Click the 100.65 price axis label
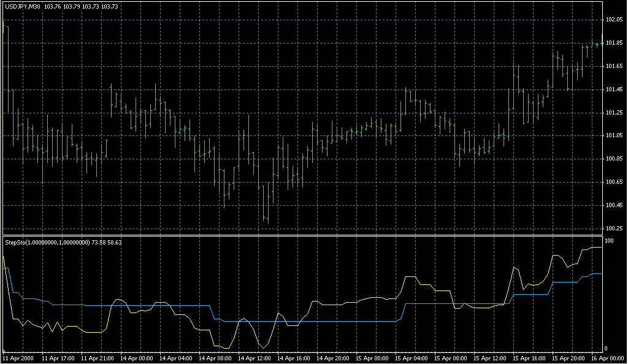The height and width of the screenshot is (364, 628). point(614,182)
